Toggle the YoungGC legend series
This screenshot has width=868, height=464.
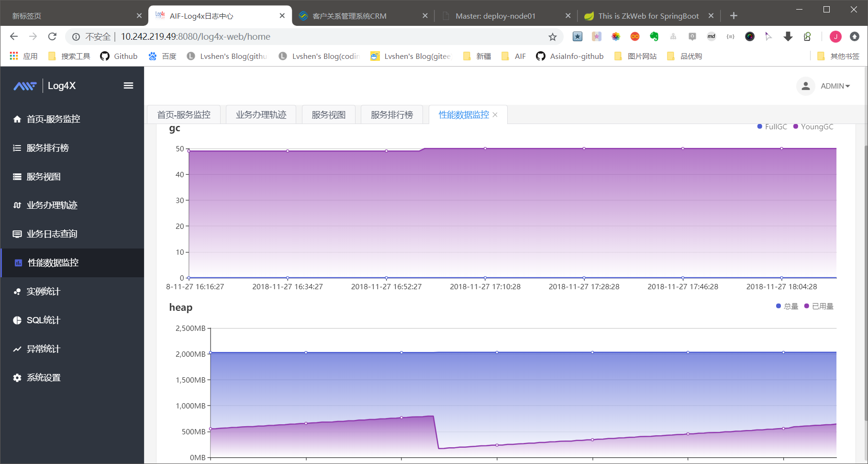pyautogui.click(x=813, y=127)
